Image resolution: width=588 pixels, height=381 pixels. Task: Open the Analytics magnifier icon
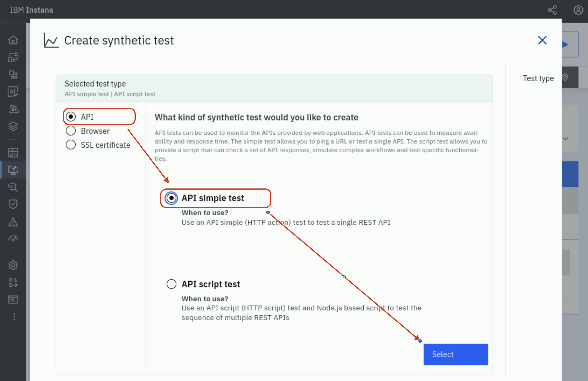[x=13, y=187]
